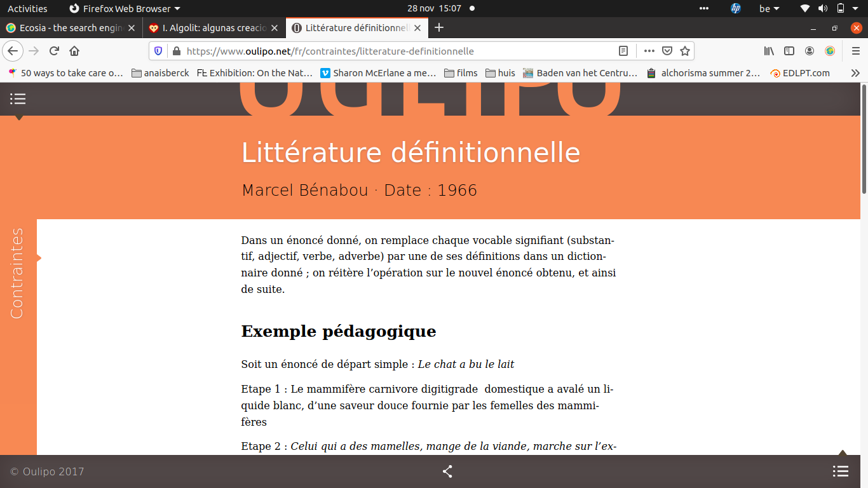Image resolution: width=868 pixels, height=488 pixels.
Task: Close the Littérature définitionnelle tab
Action: click(417, 28)
